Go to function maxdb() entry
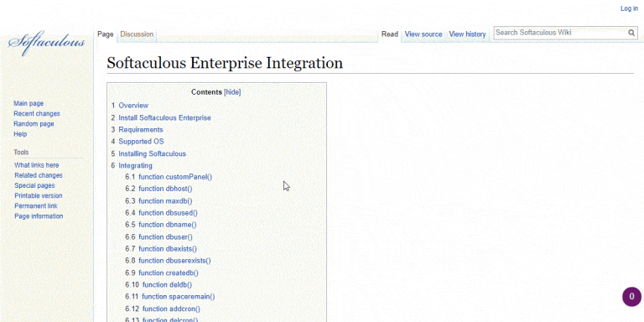 (x=165, y=201)
